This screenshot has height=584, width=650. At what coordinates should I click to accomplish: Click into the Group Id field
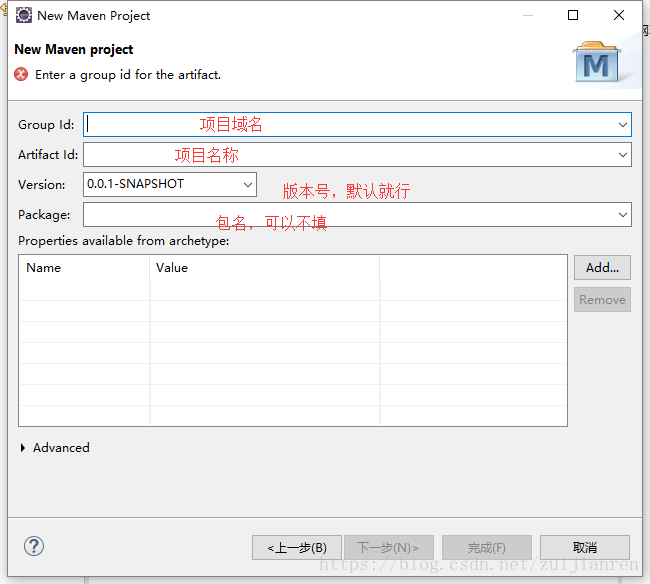click(x=357, y=124)
